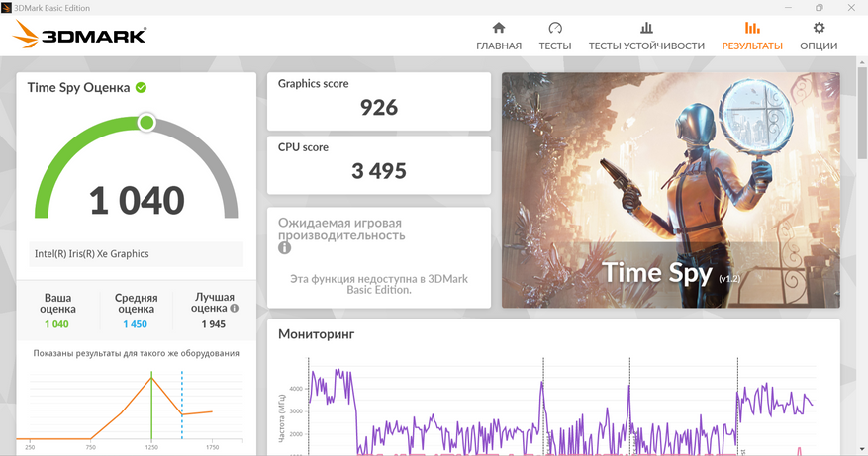Click the gauge indicator knob

point(146,123)
